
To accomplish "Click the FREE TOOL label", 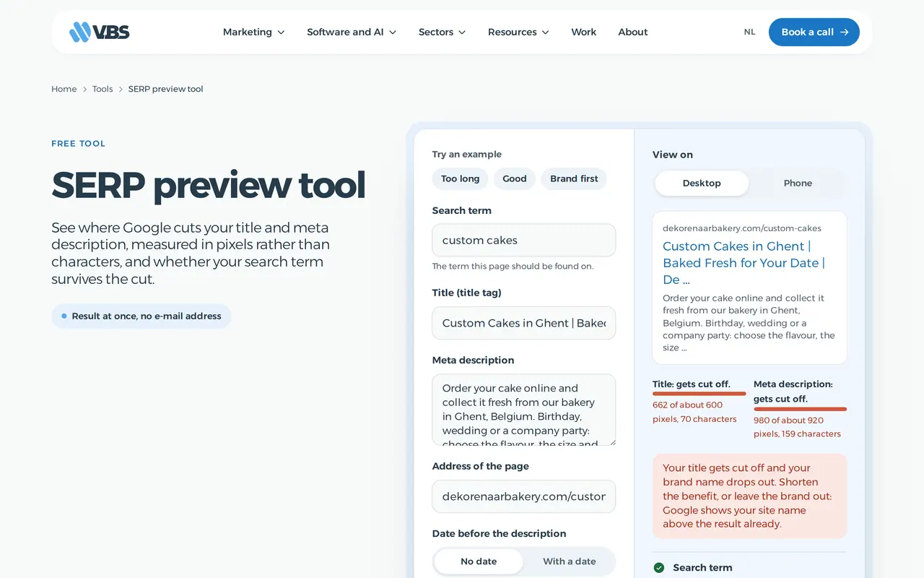I will (x=79, y=144).
